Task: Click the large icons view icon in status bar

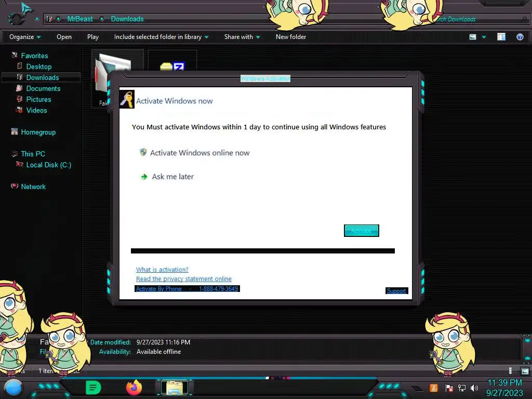Action: pos(525,371)
